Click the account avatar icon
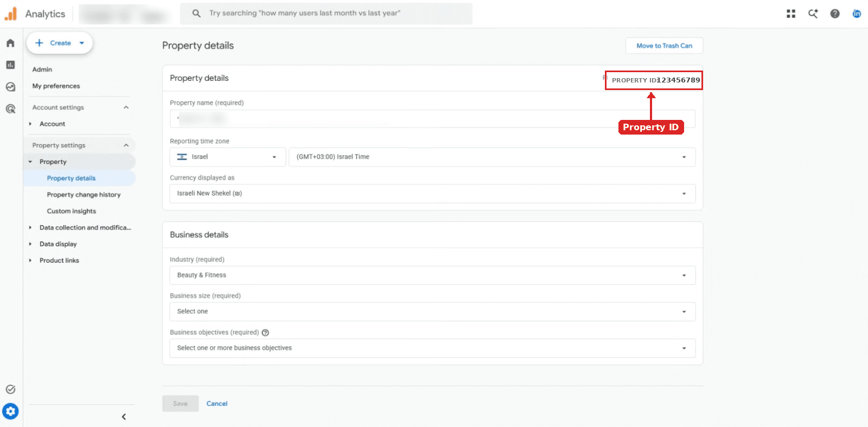The image size is (868, 427). (x=857, y=14)
